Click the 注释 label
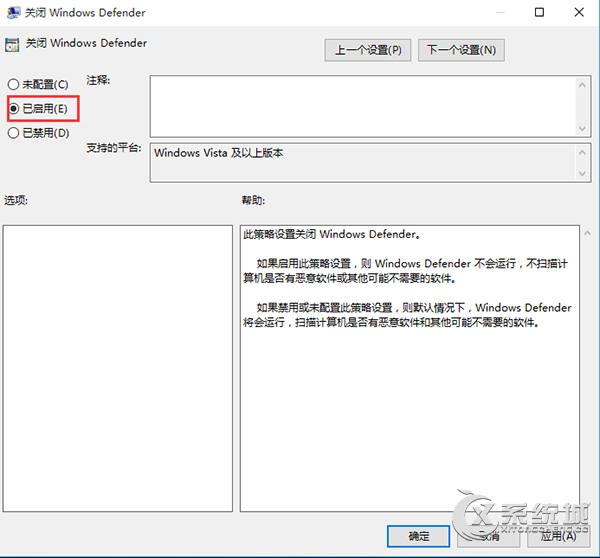The image size is (600, 558). 98,80
